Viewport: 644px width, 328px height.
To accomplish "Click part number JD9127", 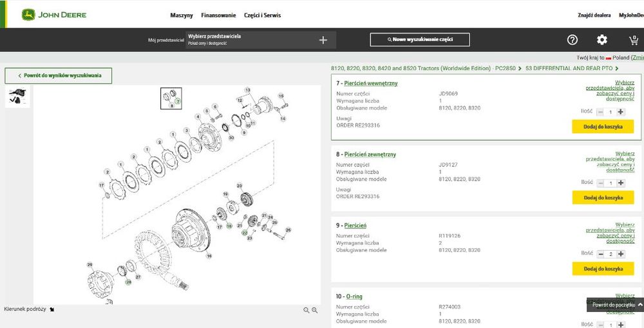I will pyautogui.click(x=448, y=165).
